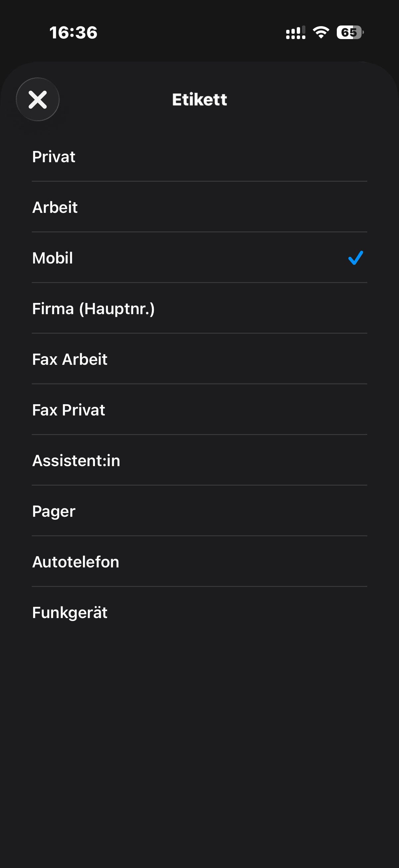Tap the Etikett sheet title
The image size is (399, 868).
click(199, 100)
